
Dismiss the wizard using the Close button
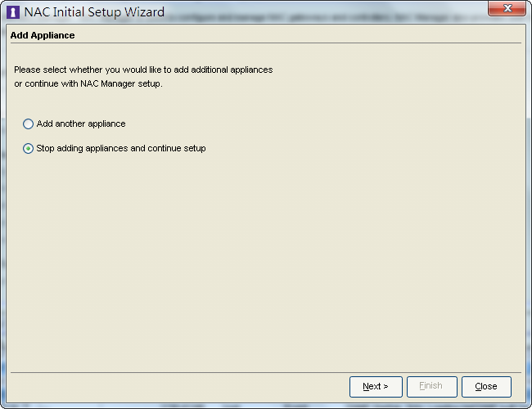tap(486, 387)
